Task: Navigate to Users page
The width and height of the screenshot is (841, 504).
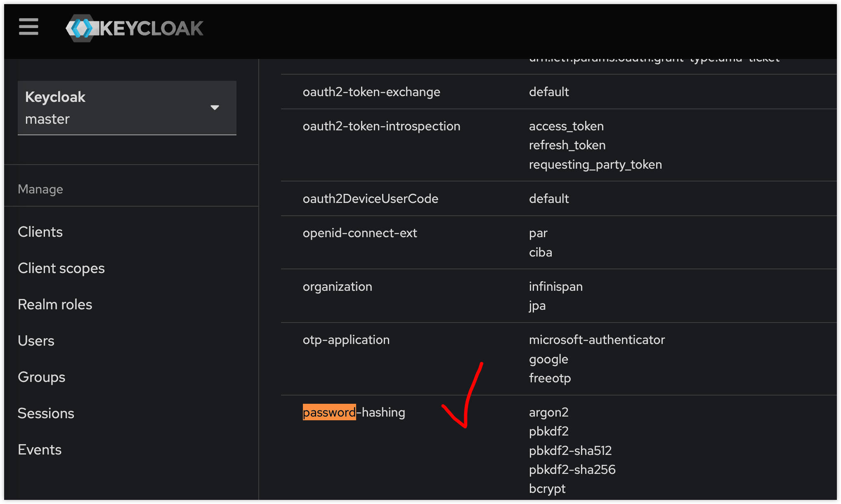Action: point(36,341)
